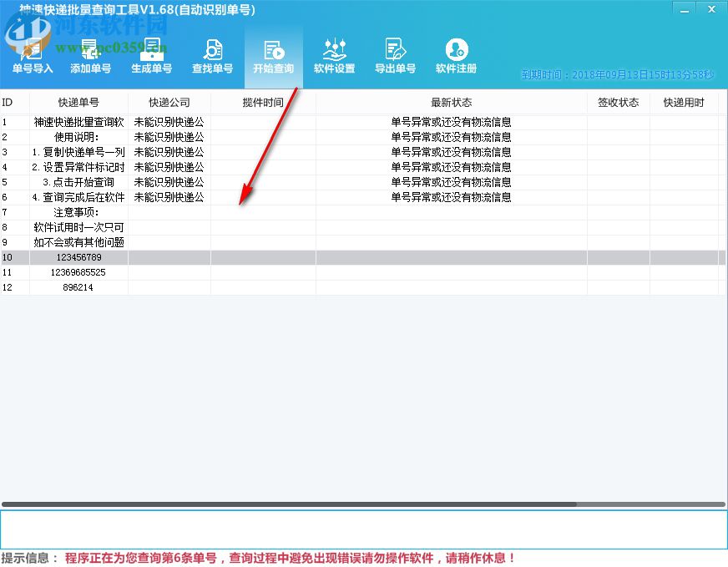
Task: Click the ID cell of row 12
Action: point(15,287)
